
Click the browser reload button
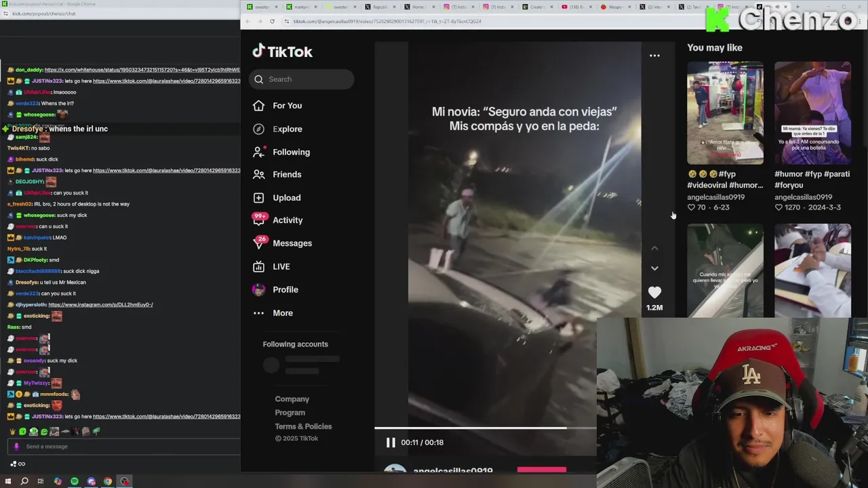272,21
